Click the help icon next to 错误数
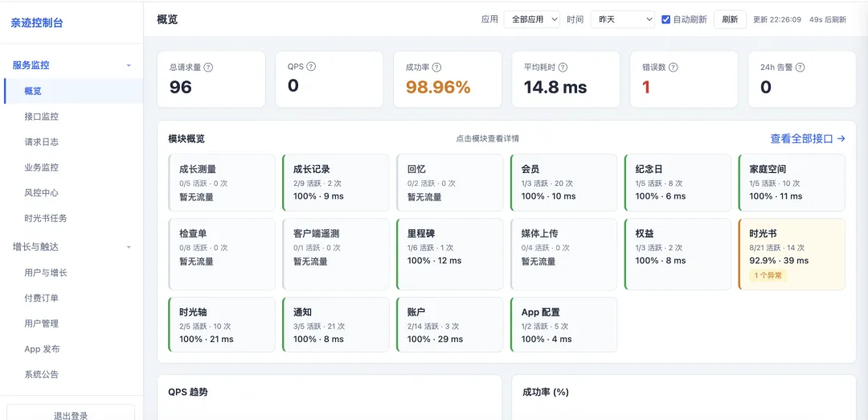The width and height of the screenshot is (868, 420). (x=674, y=67)
